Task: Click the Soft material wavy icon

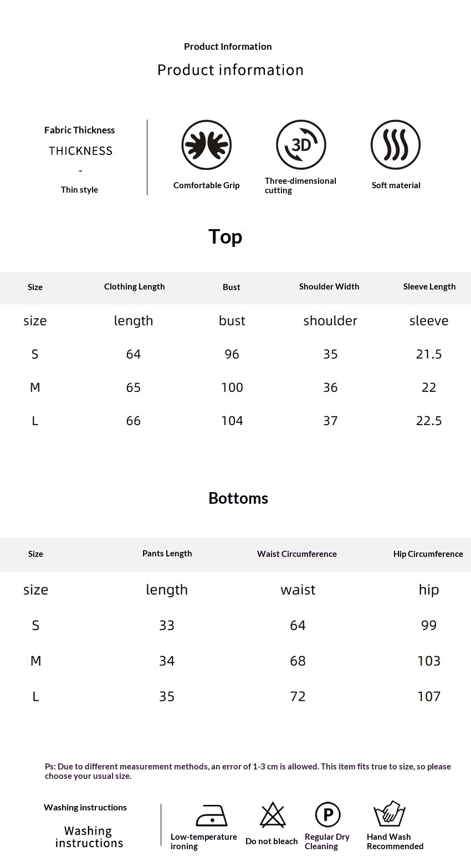Action: (x=396, y=145)
